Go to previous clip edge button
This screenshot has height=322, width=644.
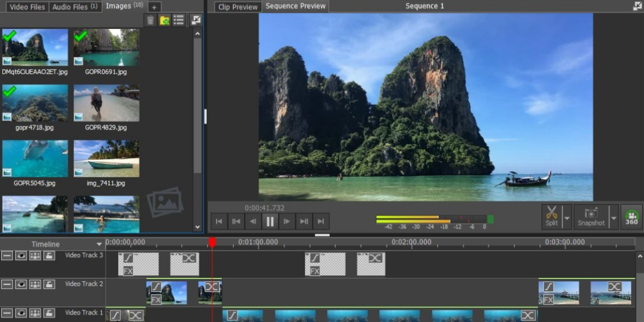point(236,221)
